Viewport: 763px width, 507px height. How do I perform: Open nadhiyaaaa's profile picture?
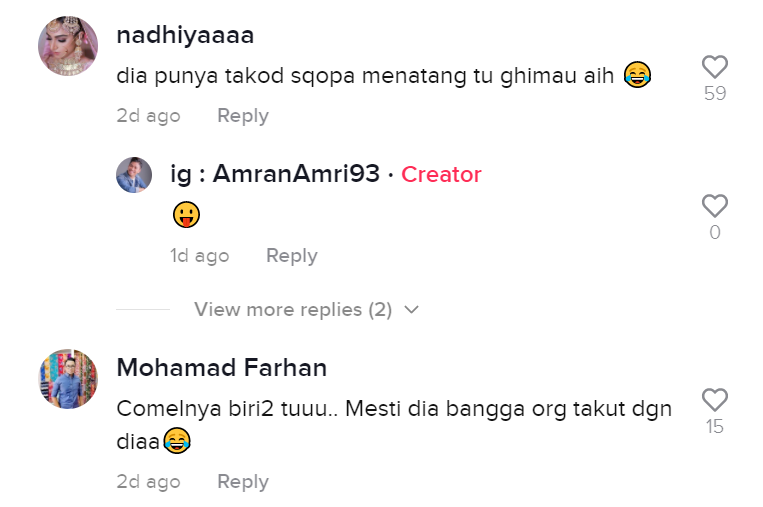tap(68, 46)
